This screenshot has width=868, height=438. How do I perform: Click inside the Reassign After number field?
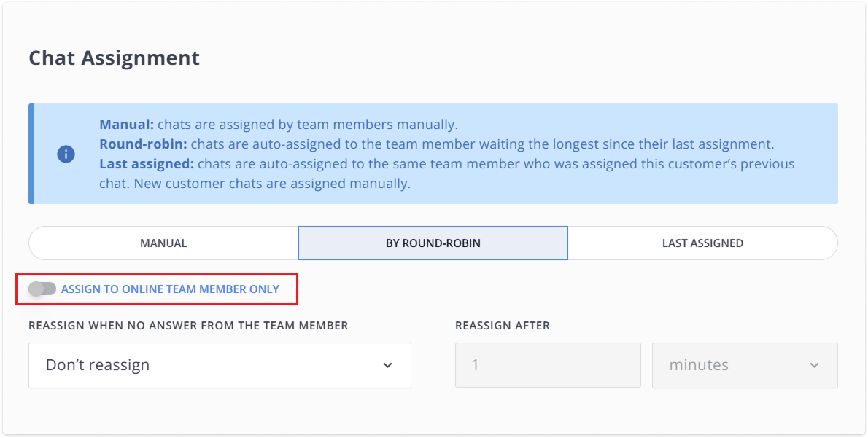(547, 365)
